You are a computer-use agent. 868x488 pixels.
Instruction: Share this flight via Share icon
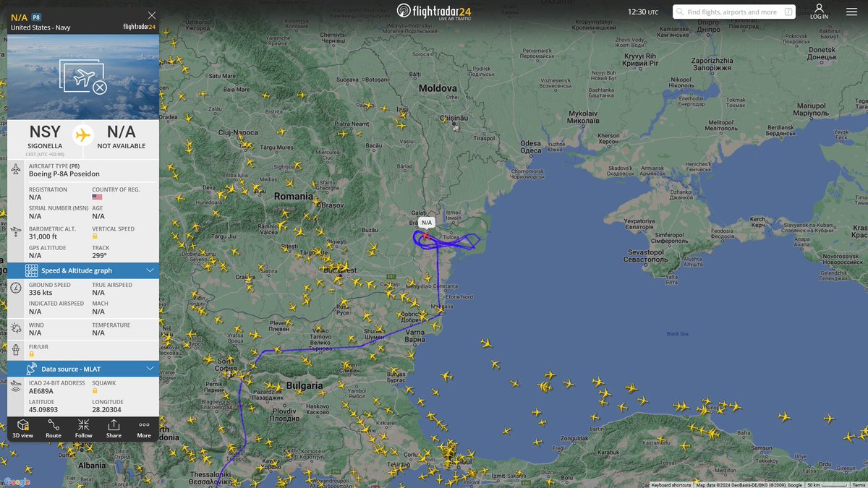coord(114,428)
